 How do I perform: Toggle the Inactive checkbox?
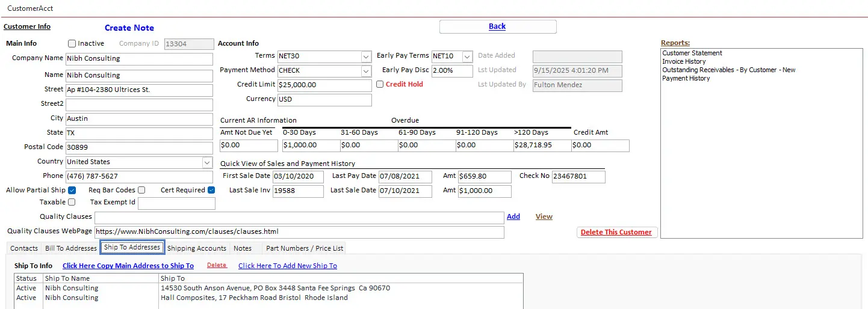coord(72,44)
